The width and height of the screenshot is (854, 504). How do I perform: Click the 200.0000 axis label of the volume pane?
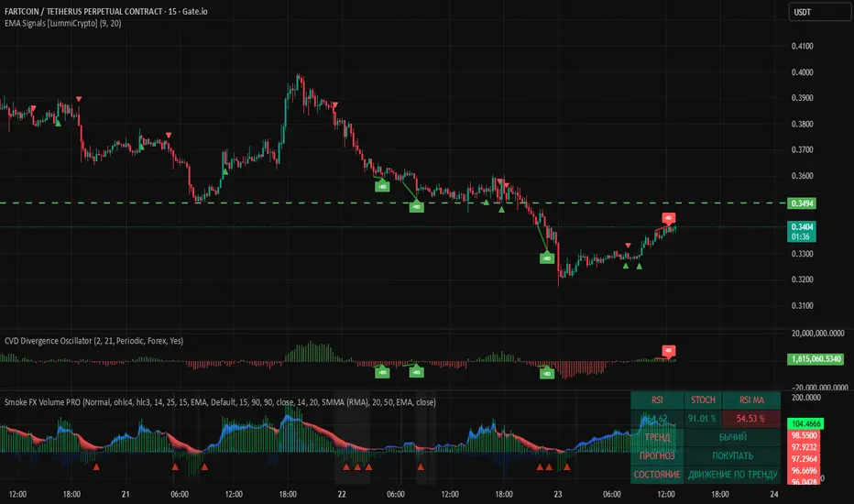tap(805, 398)
